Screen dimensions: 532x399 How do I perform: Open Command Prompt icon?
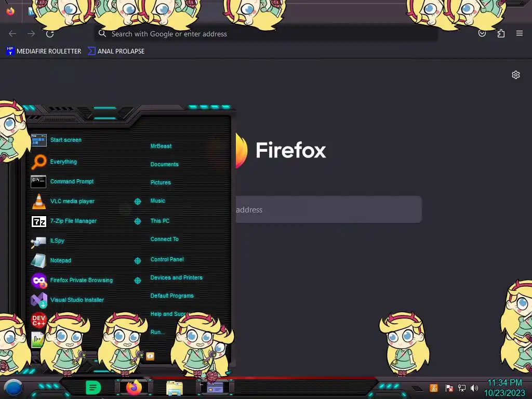tap(38, 181)
